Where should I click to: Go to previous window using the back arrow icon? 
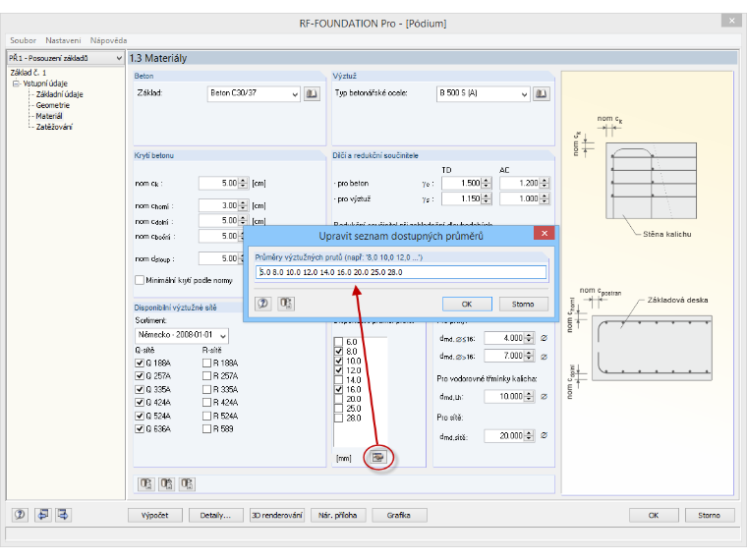point(42,515)
